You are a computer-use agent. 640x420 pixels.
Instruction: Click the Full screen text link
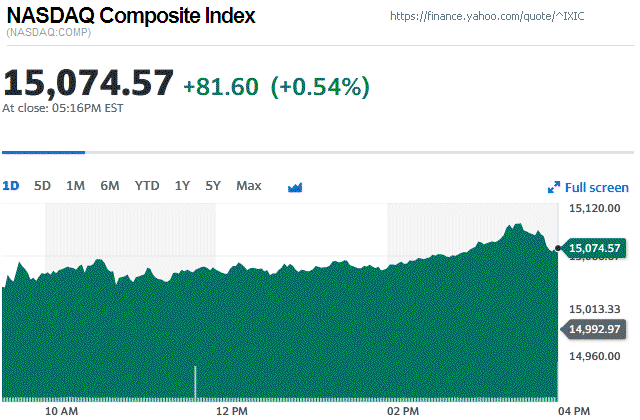[x=597, y=187]
